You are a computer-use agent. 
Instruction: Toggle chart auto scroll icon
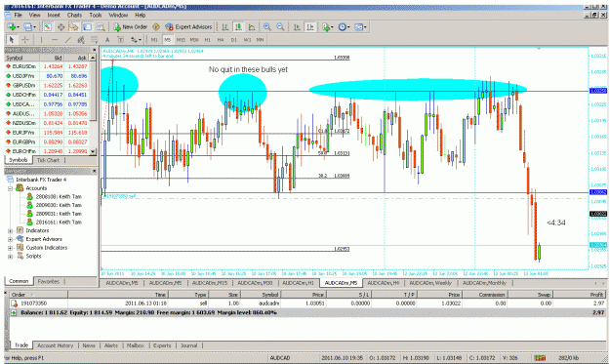pos(297,26)
